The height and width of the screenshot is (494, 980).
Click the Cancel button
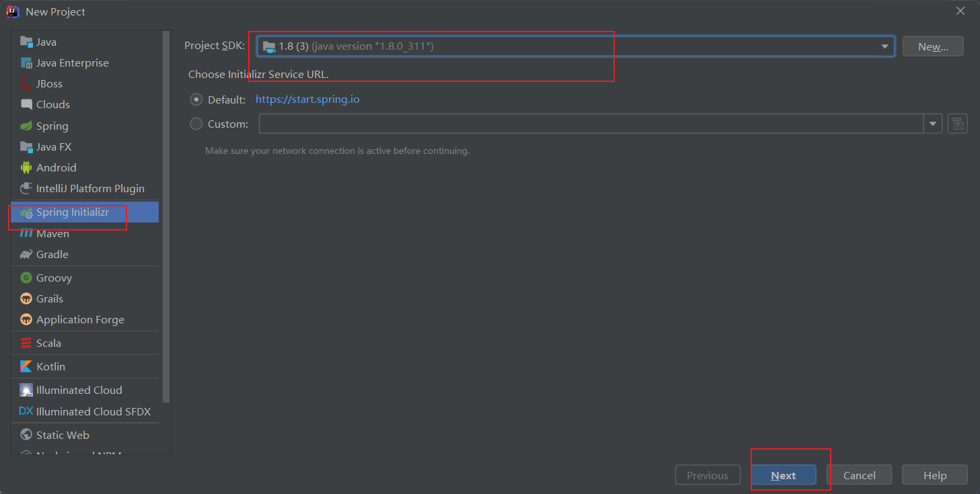pyautogui.click(x=860, y=475)
